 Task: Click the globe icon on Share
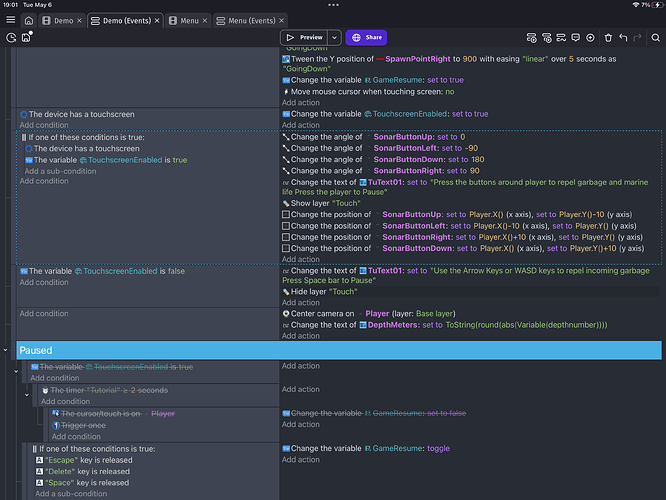[356, 37]
